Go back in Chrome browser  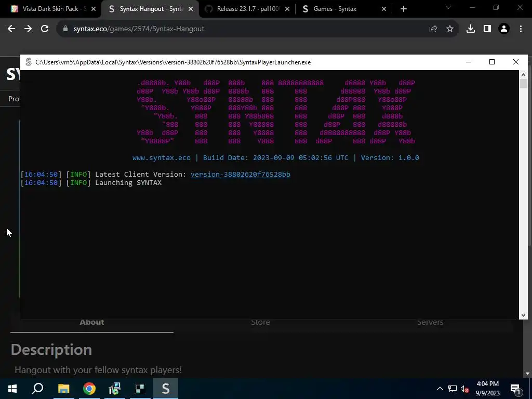[x=11, y=29]
